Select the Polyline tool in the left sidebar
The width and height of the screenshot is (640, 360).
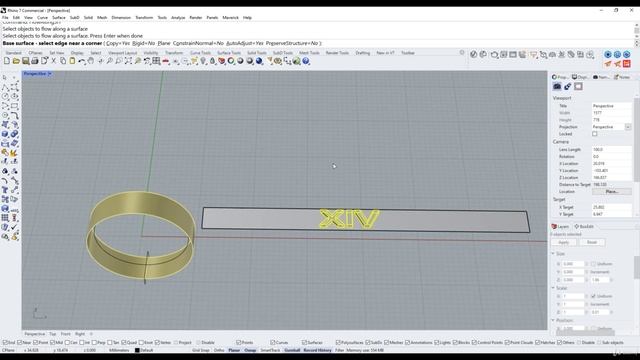5,87
